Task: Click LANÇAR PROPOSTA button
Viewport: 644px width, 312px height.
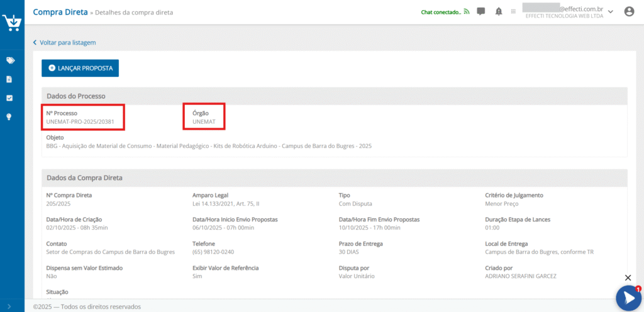Action: [x=80, y=68]
